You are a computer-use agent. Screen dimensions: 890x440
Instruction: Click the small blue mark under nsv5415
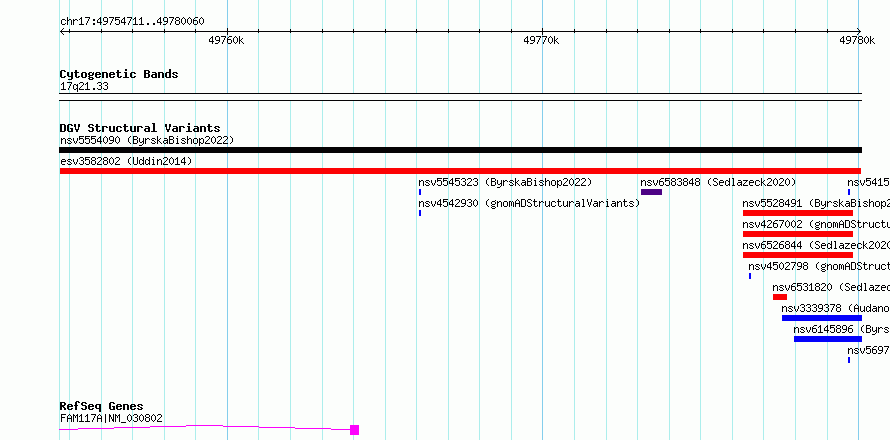click(x=849, y=192)
